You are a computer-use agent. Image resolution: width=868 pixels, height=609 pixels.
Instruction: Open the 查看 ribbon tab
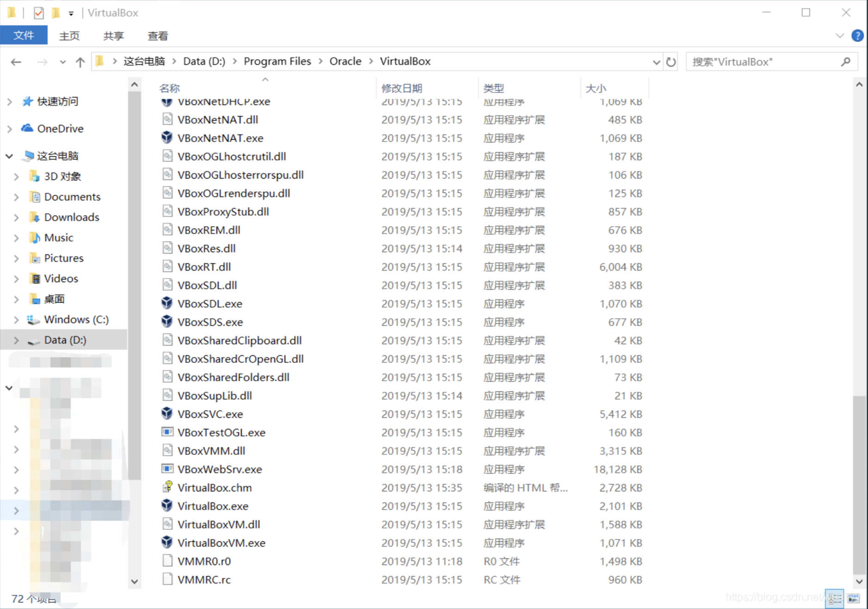pyautogui.click(x=158, y=36)
